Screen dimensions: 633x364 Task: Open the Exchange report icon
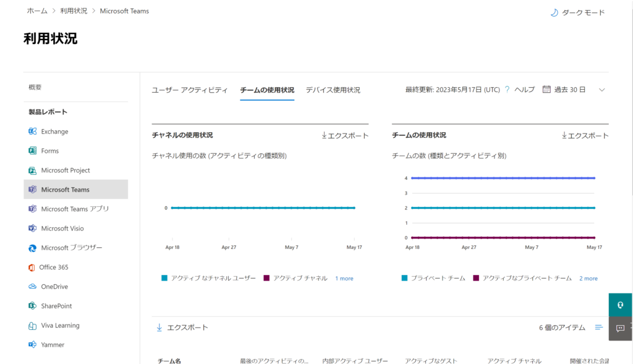[x=32, y=131]
